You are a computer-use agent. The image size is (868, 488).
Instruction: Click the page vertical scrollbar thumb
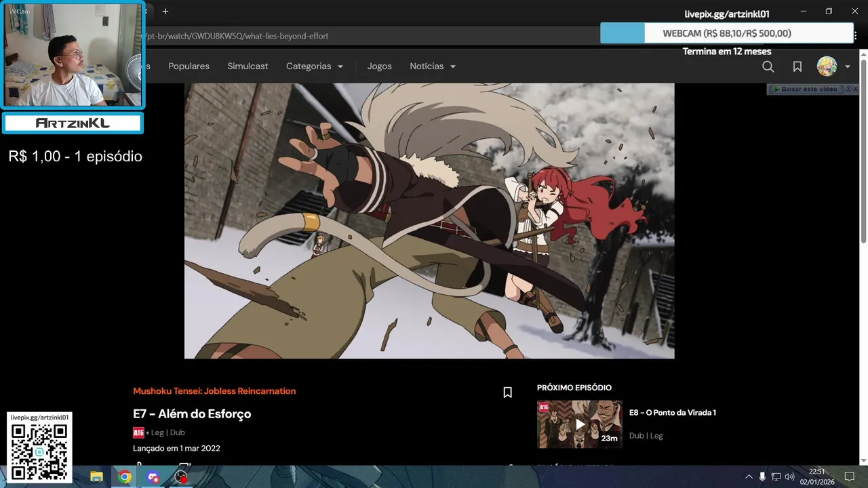pyautogui.click(x=864, y=150)
